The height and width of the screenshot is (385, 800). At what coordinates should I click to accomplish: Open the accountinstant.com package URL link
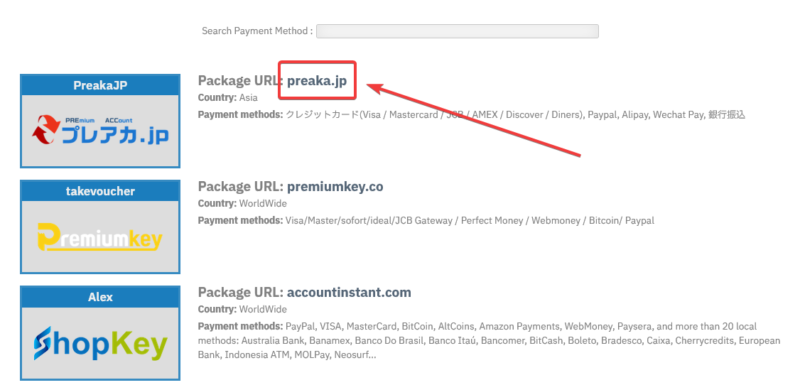(349, 293)
